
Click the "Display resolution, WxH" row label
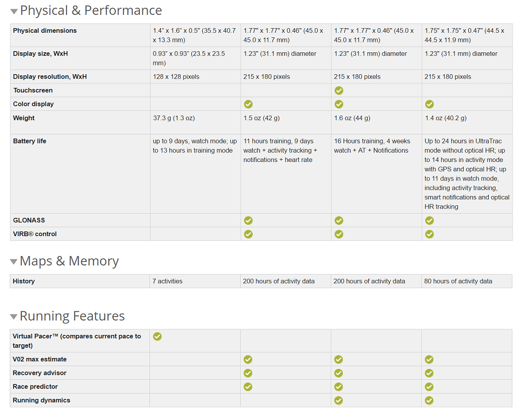point(50,76)
